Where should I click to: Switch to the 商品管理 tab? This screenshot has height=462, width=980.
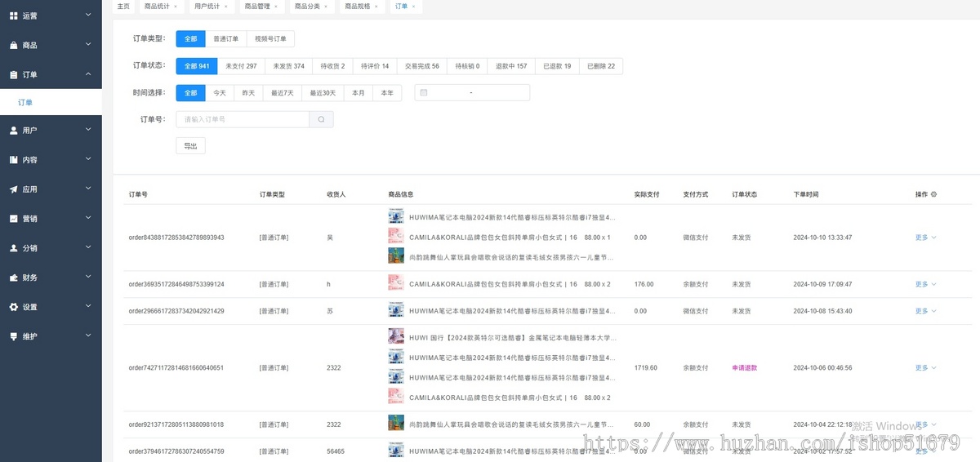click(x=257, y=7)
